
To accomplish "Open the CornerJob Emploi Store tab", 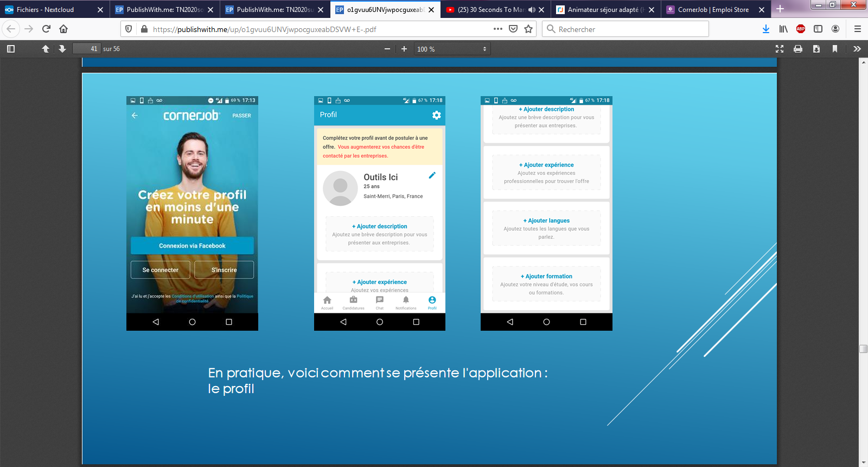I will (713, 10).
